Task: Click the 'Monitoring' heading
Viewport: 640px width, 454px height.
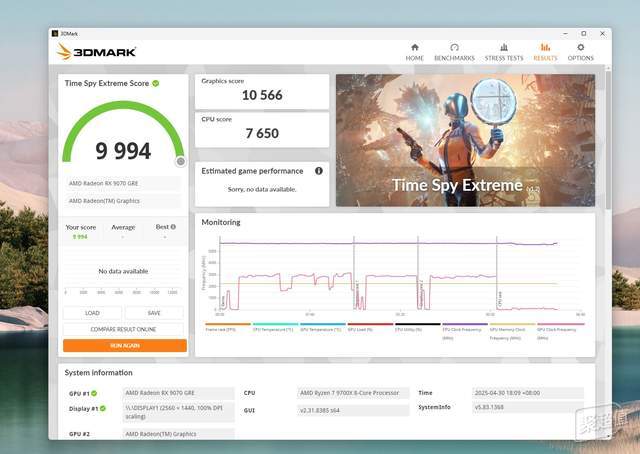Action: 221,222
